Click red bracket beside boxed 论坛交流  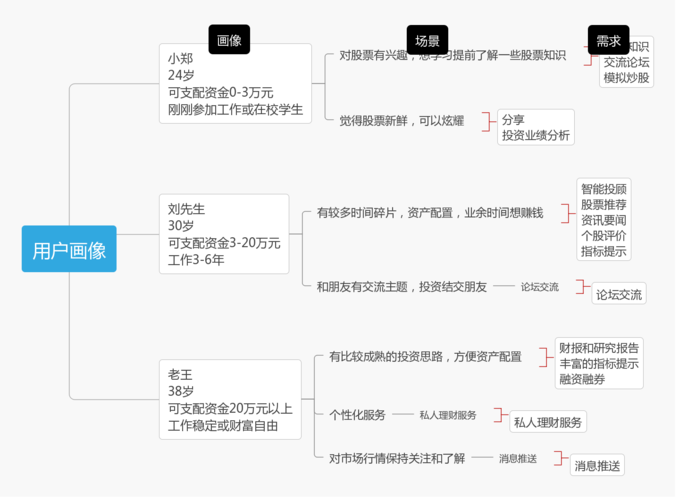[x=582, y=287]
